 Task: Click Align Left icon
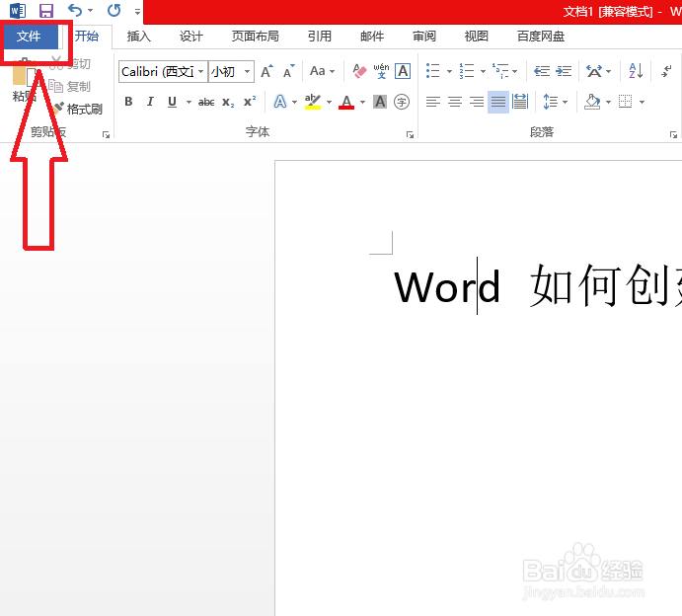432,103
